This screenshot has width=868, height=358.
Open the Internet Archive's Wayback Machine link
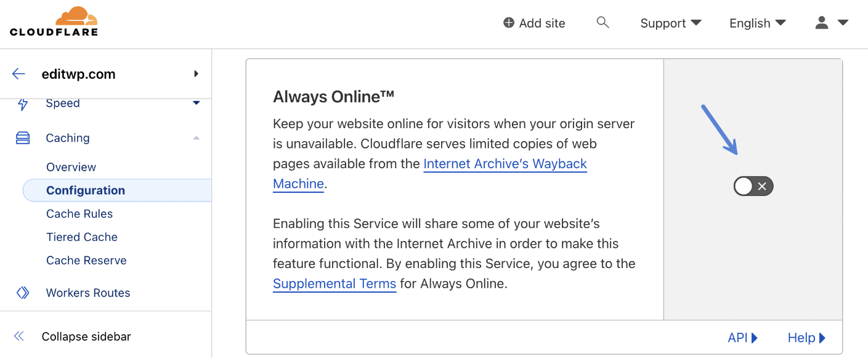point(505,164)
